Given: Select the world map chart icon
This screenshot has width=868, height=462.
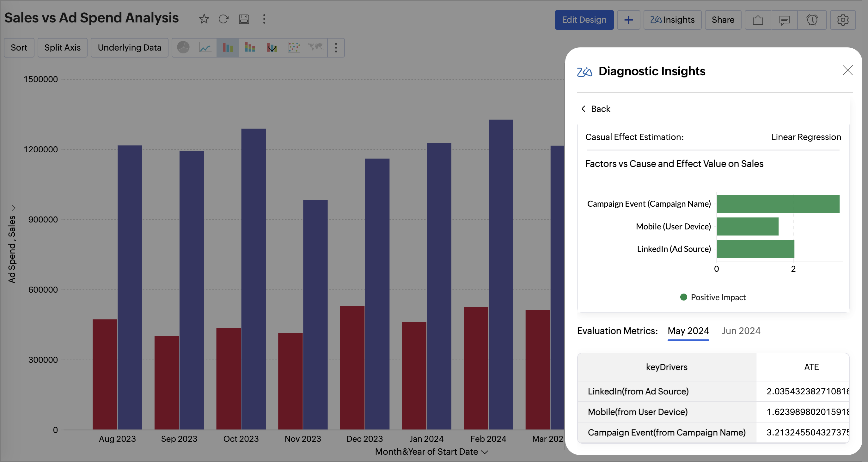Looking at the screenshot, I should coord(315,47).
